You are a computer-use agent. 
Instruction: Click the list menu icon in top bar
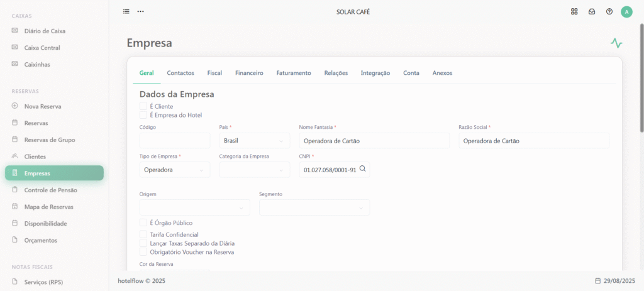126,11
